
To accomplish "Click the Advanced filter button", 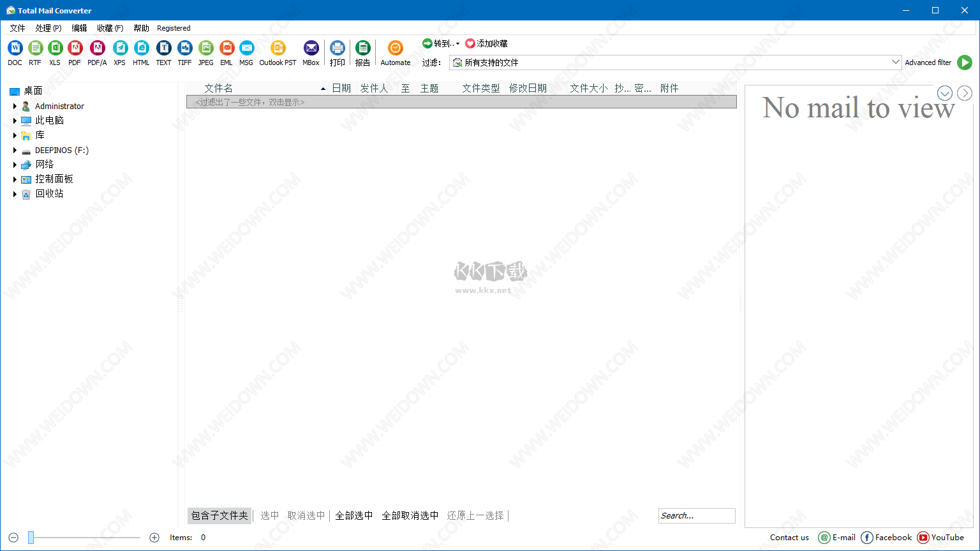I will 928,62.
